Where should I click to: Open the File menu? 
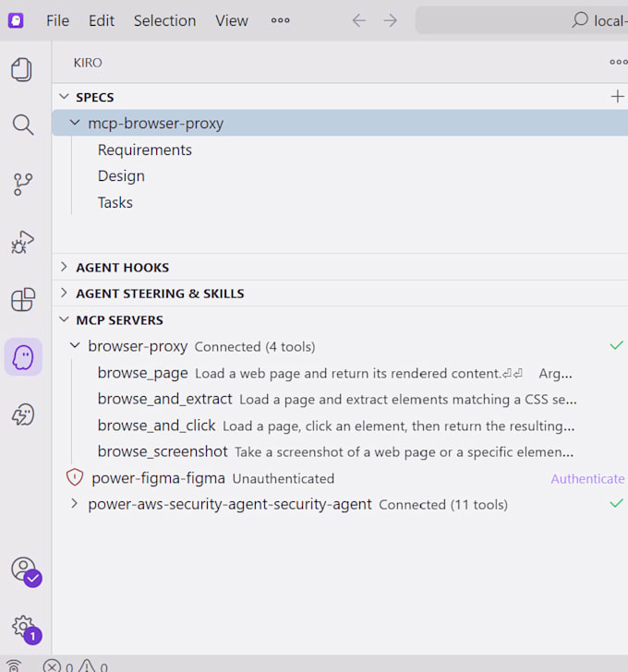click(x=57, y=20)
